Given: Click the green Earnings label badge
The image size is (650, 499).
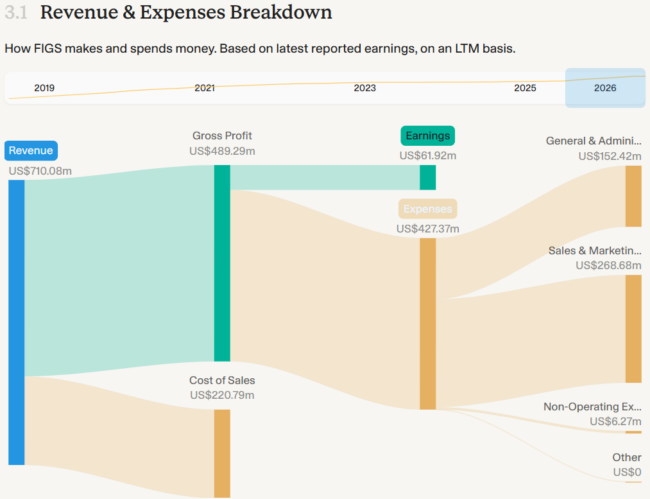Looking at the screenshot, I should (x=427, y=136).
